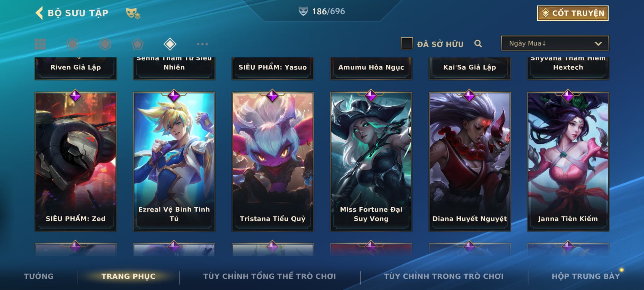Go to Hộp Trưng Bày tab

(x=586, y=276)
